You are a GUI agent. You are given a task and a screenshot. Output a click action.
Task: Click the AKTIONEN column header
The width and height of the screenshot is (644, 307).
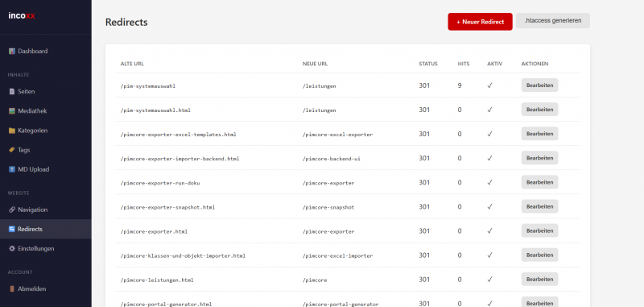click(x=535, y=64)
